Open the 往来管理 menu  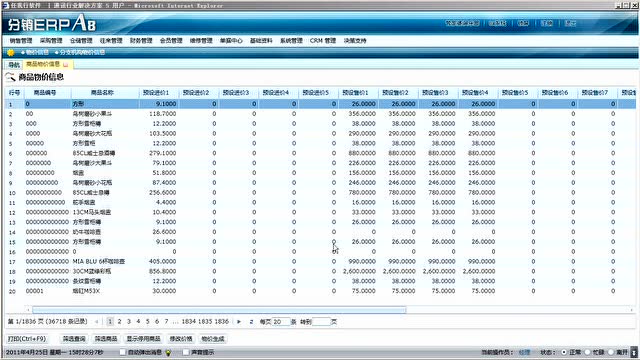(111, 40)
